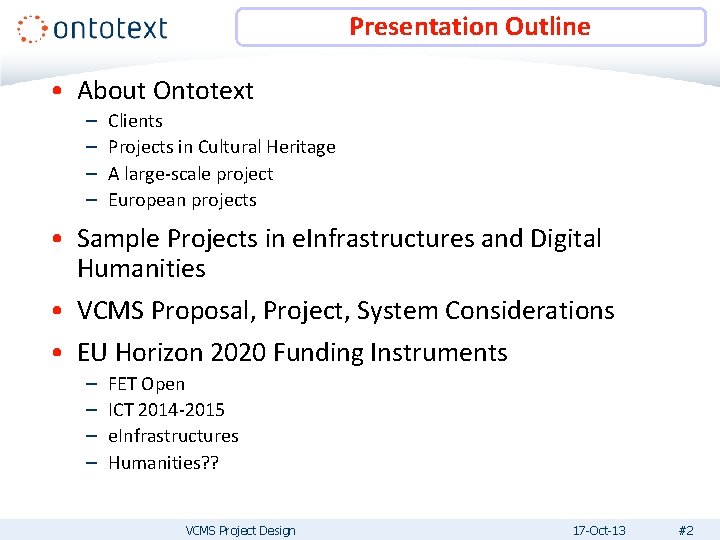This screenshot has height=540, width=720.
Task: Click the About Ontotext heading
Action: pos(165,90)
